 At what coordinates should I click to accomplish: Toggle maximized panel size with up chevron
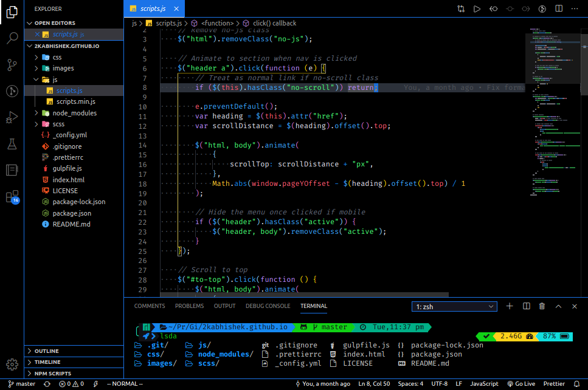558,306
